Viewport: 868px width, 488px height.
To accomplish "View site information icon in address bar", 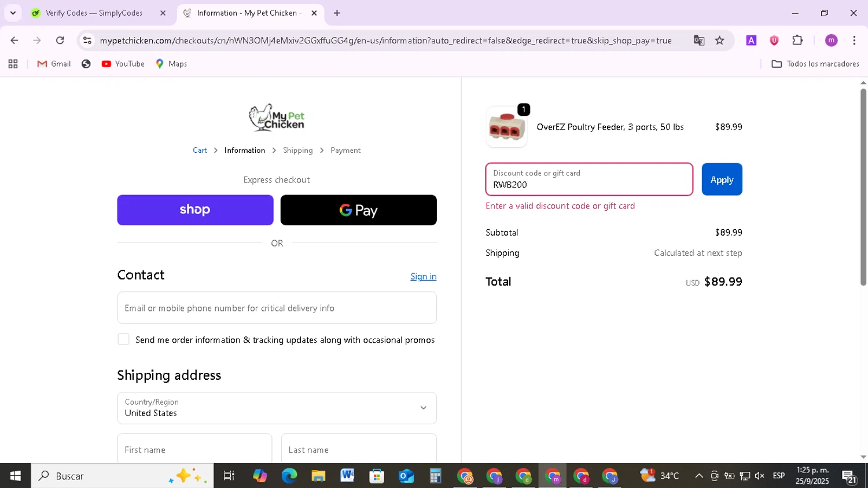I will (x=87, y=41).
